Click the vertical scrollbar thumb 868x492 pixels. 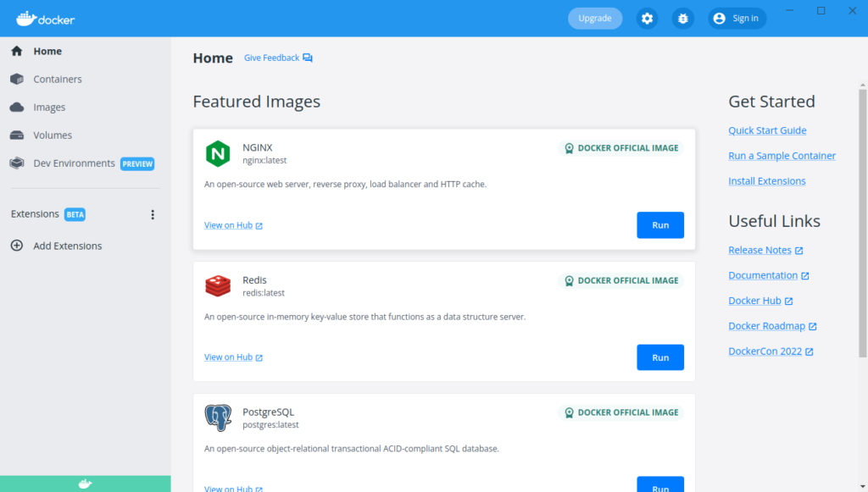862,224
